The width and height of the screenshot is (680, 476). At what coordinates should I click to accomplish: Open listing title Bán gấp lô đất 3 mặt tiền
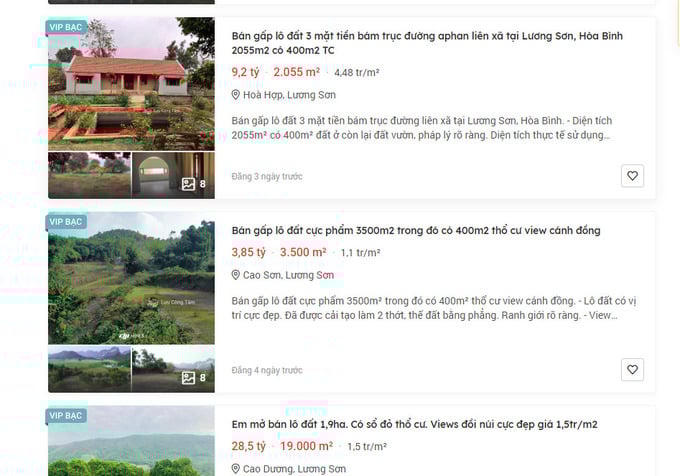click(x=427, y=43)
